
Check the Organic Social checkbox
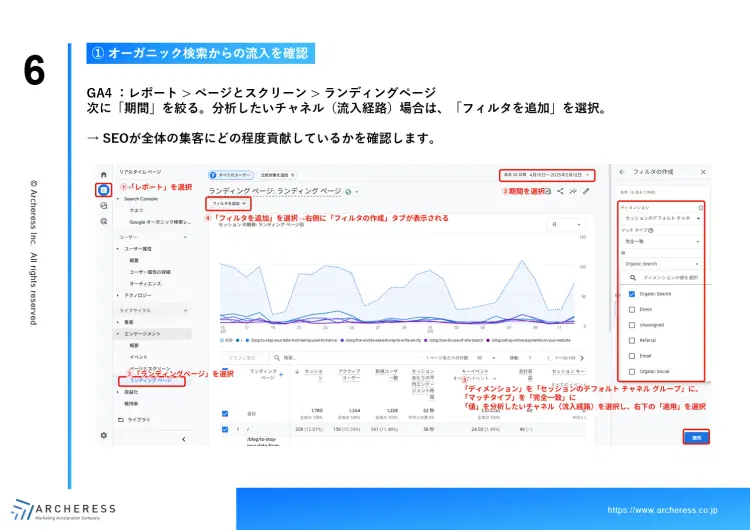pos(632,371)
